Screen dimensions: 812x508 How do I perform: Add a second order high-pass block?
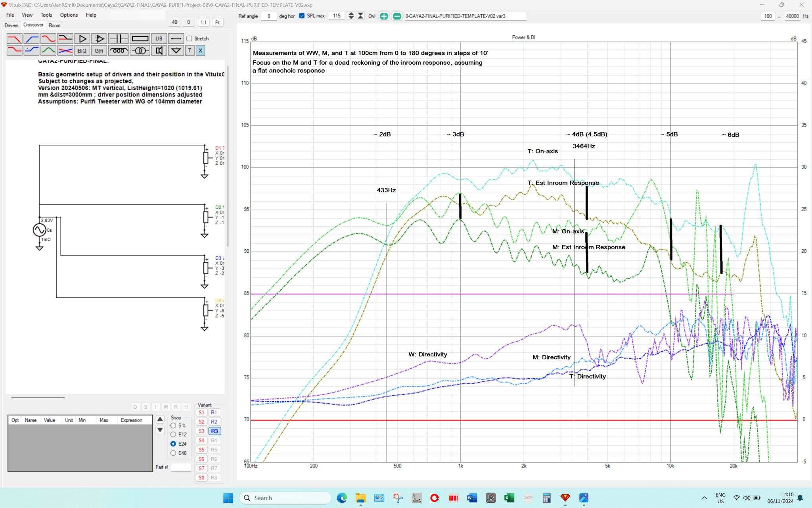(31, 50)
